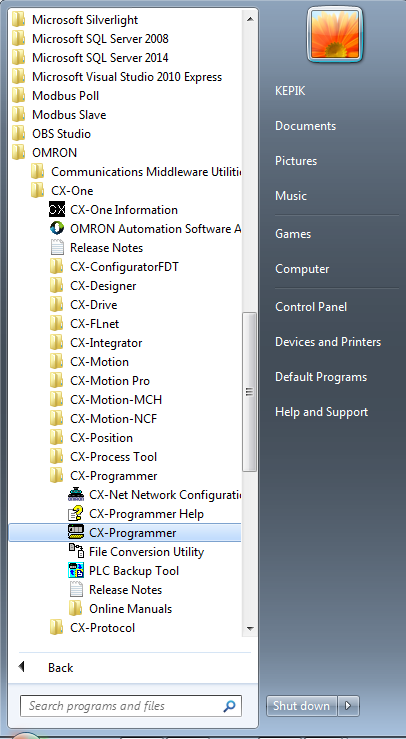Expand the CX-Motion-MCH folder
Image resolution: width=406 pixels, height=739 pixels.
[x=106, y=400]
